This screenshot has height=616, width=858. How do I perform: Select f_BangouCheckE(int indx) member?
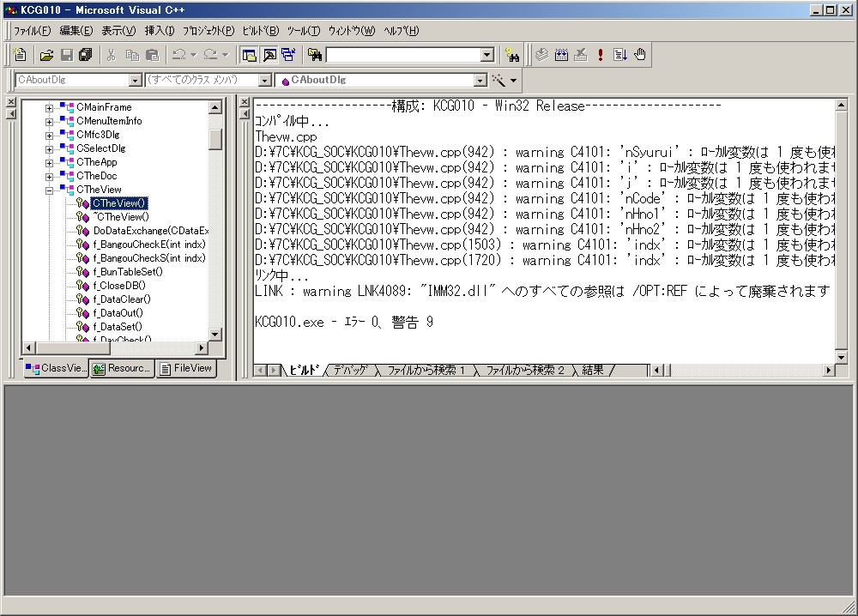[x=148, y=244]
